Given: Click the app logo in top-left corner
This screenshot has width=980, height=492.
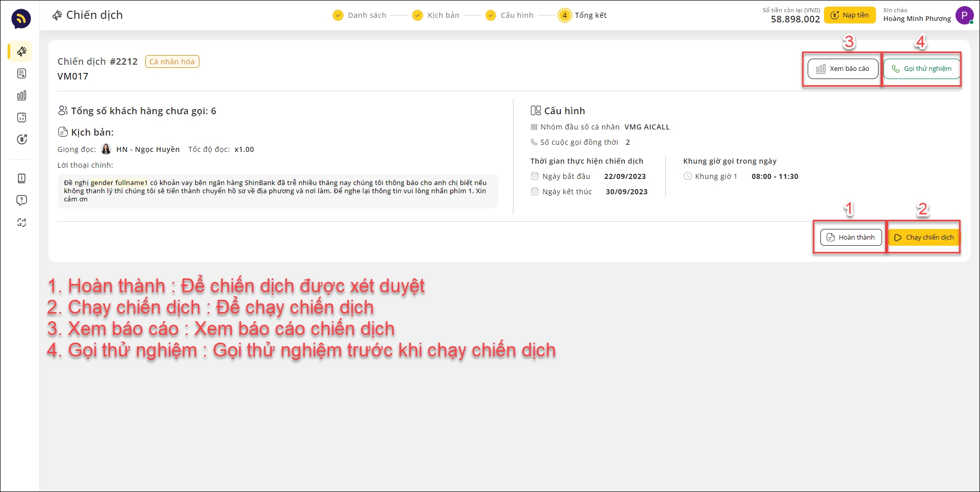Looking at the screenshot, I should pyautogui.click(x=21, y=19).
